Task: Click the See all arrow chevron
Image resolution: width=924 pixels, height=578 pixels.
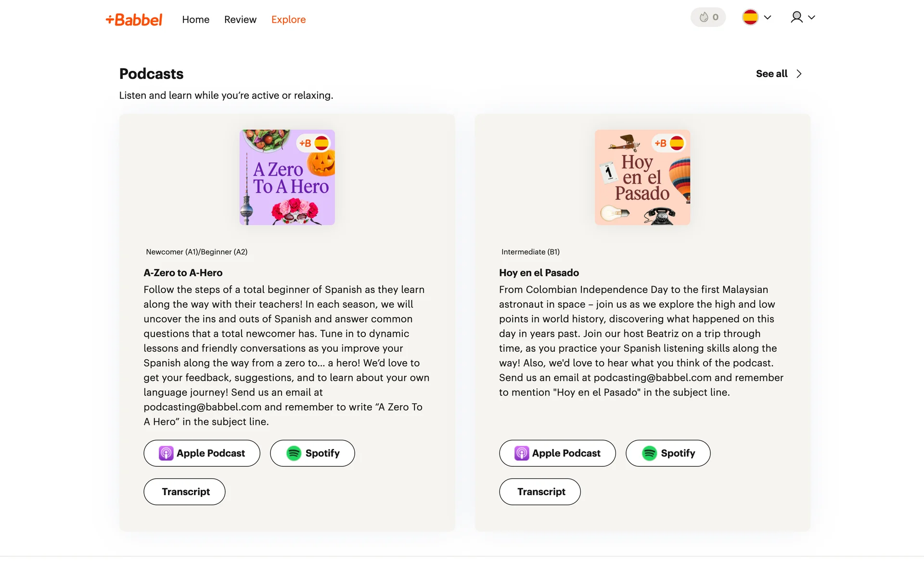Action: (799, 74)
